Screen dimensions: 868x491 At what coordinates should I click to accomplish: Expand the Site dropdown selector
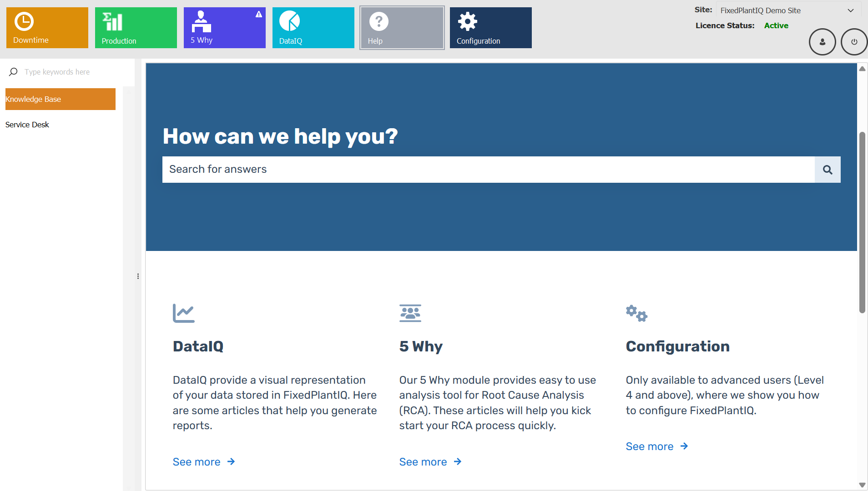tap(789, 10)
